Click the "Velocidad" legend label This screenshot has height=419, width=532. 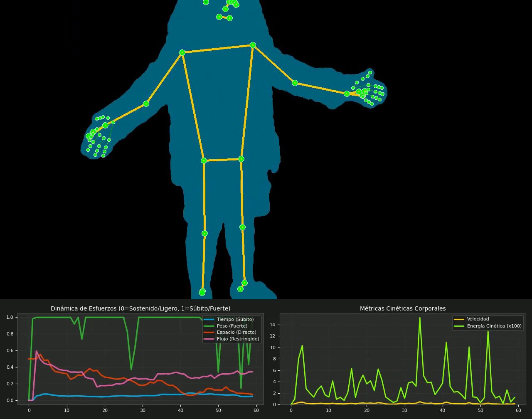pyautogui.click(x=478, y=319)
